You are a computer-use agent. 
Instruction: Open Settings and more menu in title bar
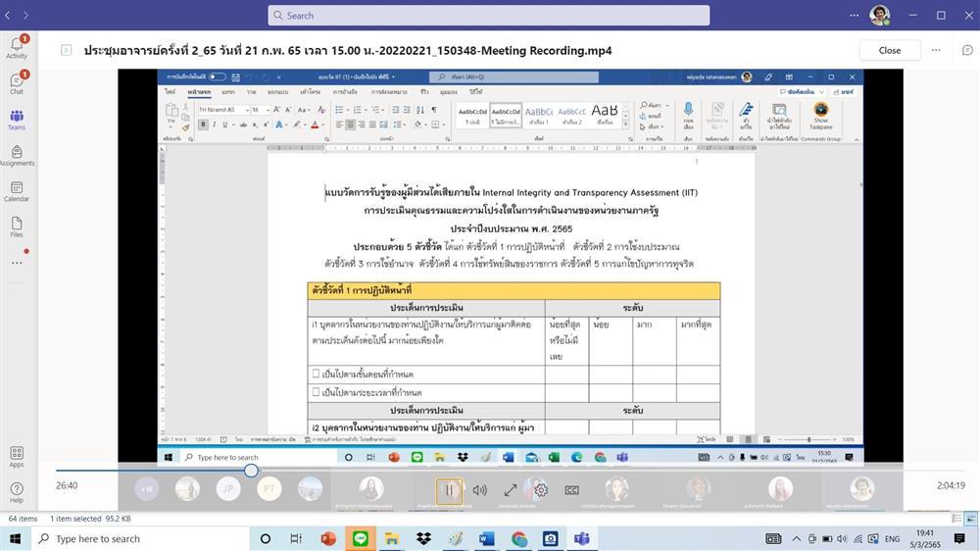[854, 15]
